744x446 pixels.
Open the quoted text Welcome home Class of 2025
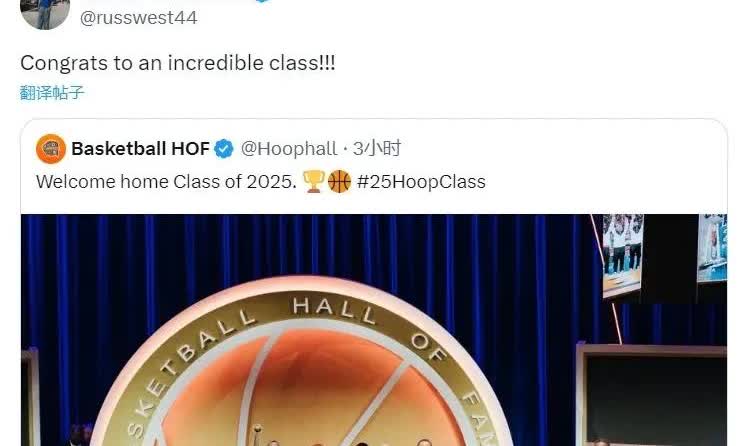pos(167,182)
